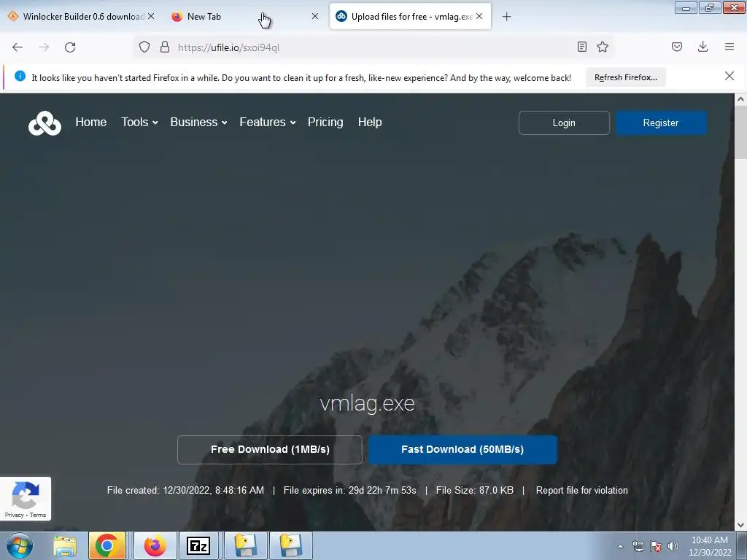Click the ufile.io cloud logo
The width and height of the screenshot is (747, 560).
[x=44, y=123]
